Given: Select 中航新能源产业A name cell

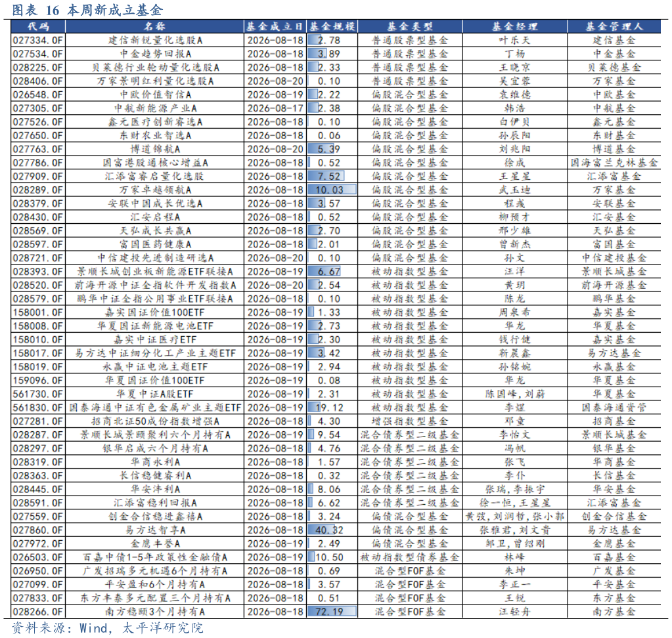Looking at the screenshot, I should 155,108.
